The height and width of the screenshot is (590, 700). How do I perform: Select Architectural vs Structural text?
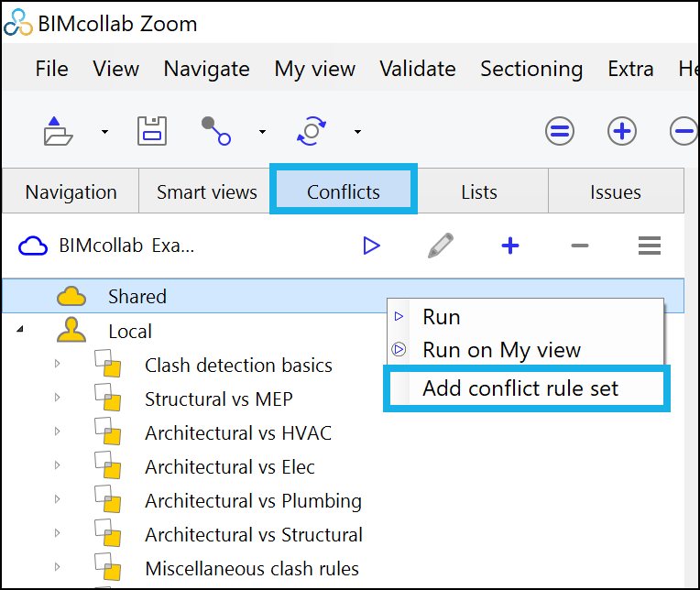click(x=254, y=535)
